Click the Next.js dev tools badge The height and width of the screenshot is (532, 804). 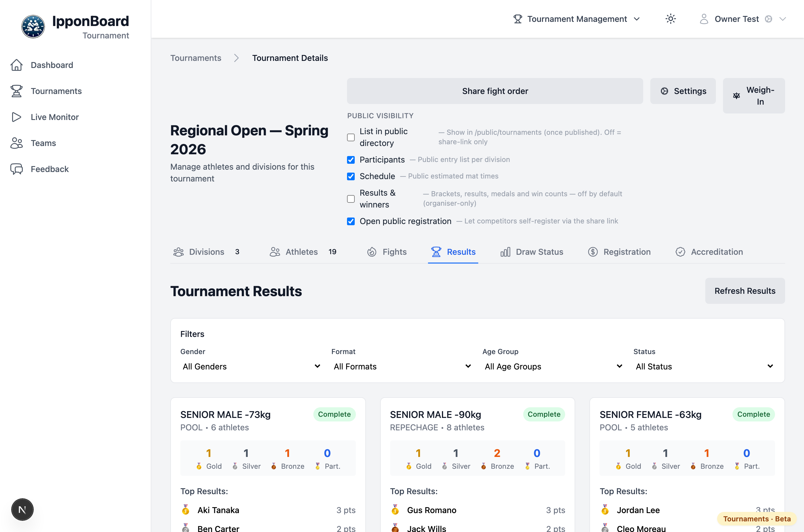pos(22,509)
